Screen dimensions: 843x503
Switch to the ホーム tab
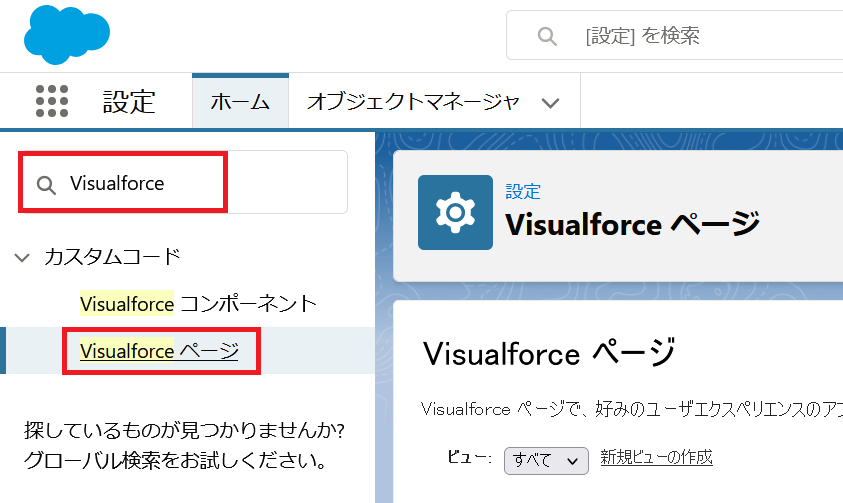click(240, 102)
